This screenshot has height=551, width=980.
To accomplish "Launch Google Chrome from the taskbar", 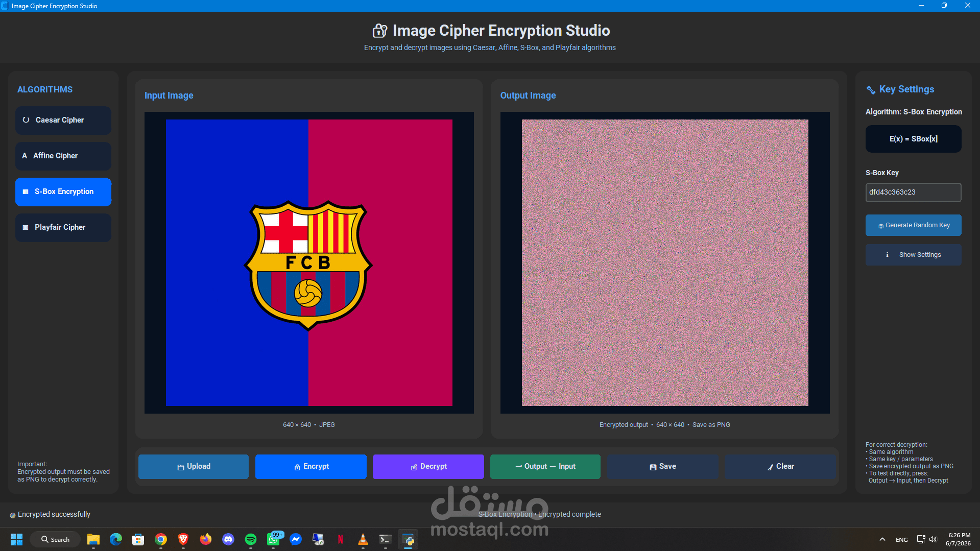I will (x=161, y=539).
